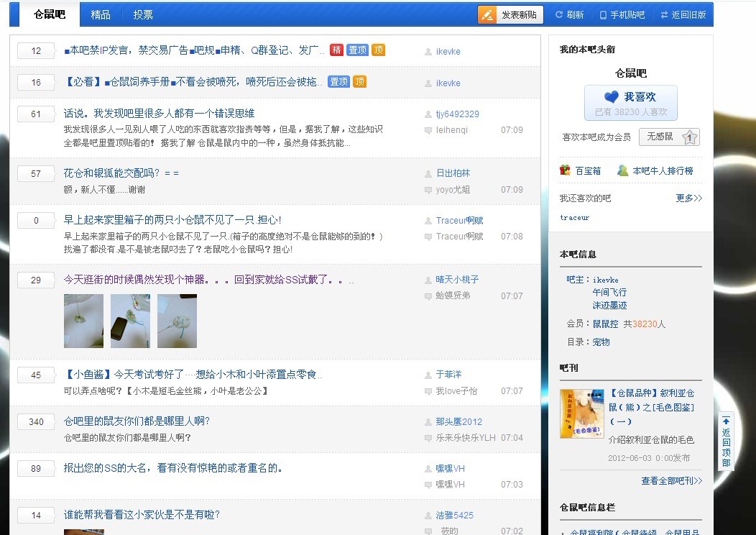The image size is (756, 535).
Task: Open the post 仓吧里的鼠友你们都是哪里人啊
Action: 137,421
